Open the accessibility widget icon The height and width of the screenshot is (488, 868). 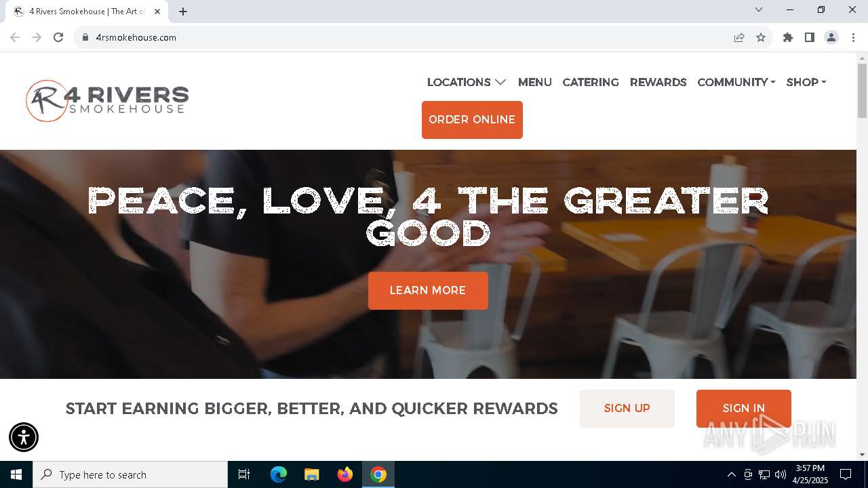(24, 437)
